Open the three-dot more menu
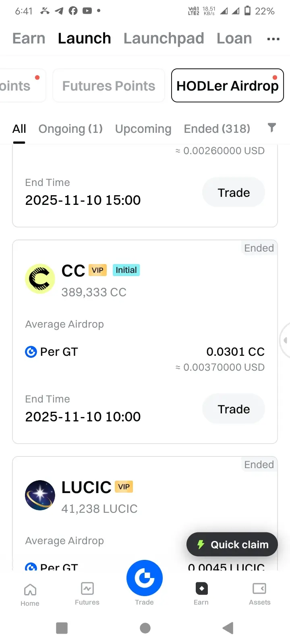Viewport: 290px width, 644px height. [273, 39]
